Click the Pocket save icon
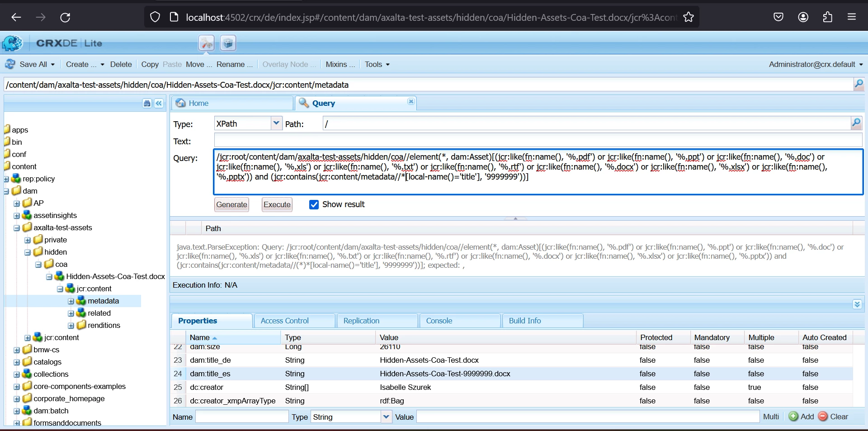The height and width of the screenshot is (431, 868). (x=778, y=17)
